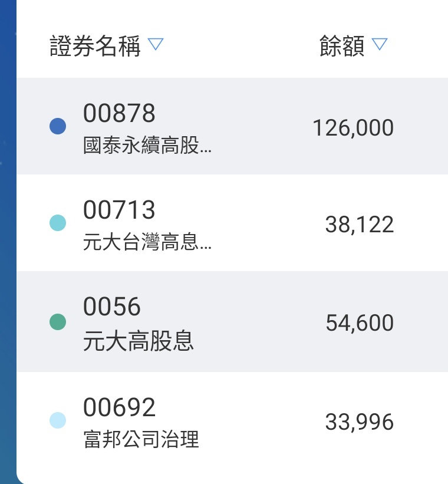Screen dimensions: 448x484
Task: Click the dark blue dot for 00878
Action: (58, 126)
